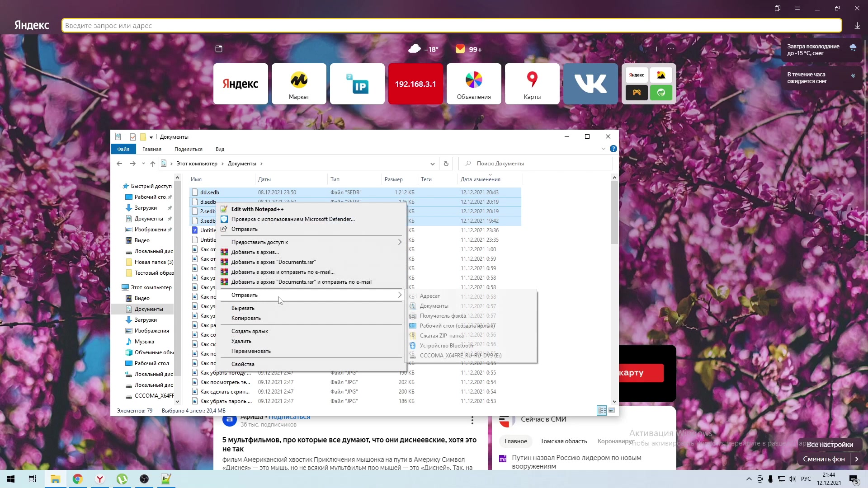
Task: Go up one folder level arrow
Action: pos(153,164)
